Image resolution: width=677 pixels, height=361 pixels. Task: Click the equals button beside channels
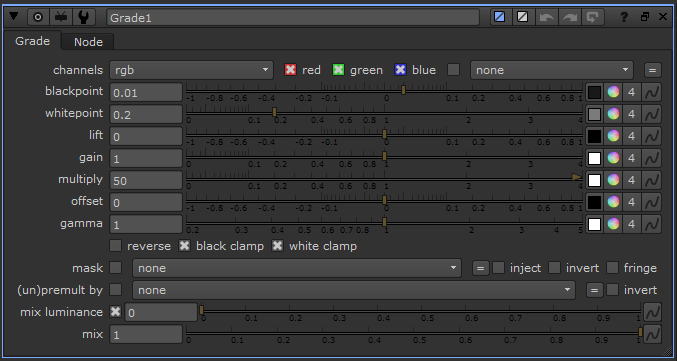(x=652, y=70)
